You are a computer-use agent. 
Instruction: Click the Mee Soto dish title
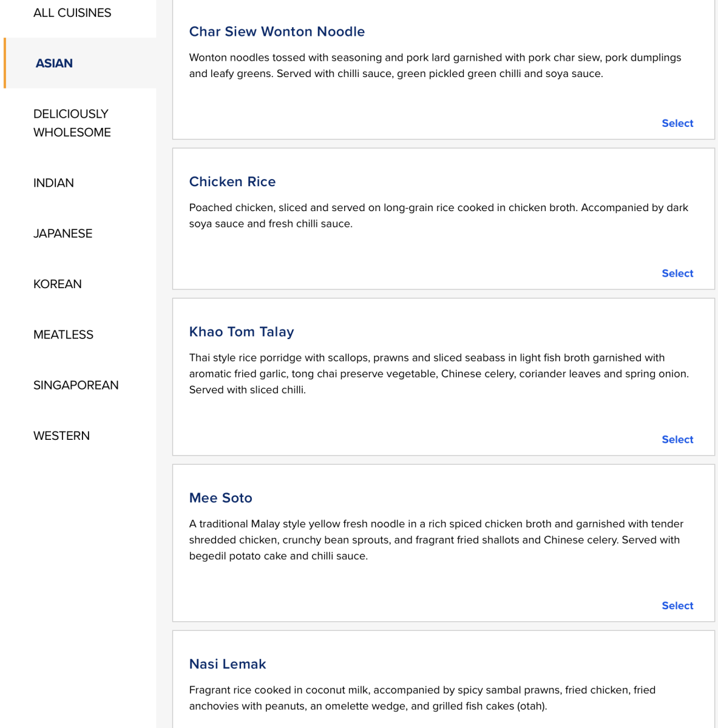coord(221,498)
